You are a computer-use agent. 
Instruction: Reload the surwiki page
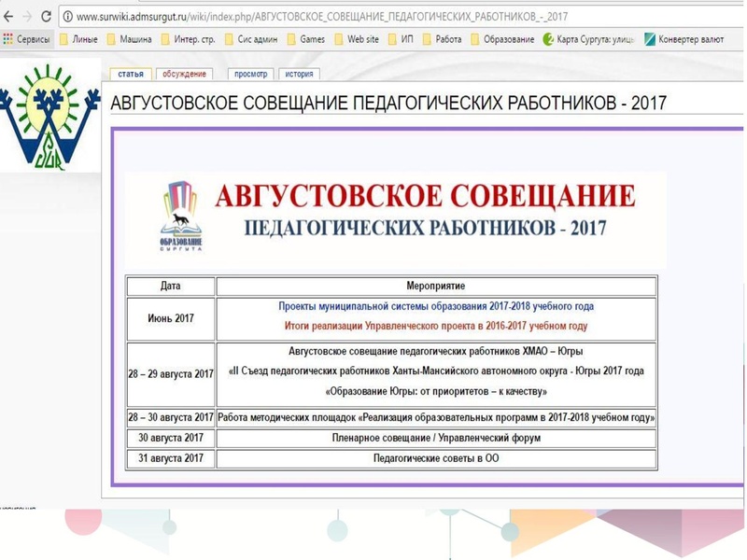tap(45, 16)
